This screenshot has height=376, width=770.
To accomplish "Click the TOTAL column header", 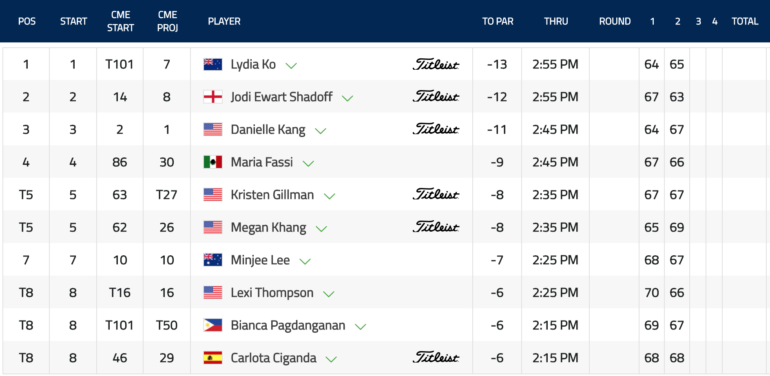I will pyautogui.click(x=745, y=22).
